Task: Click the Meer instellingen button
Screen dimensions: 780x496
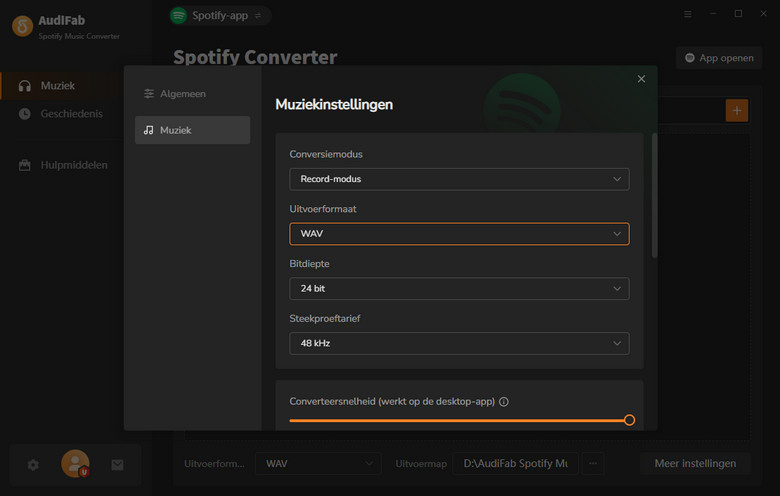Action: point(695,463)
